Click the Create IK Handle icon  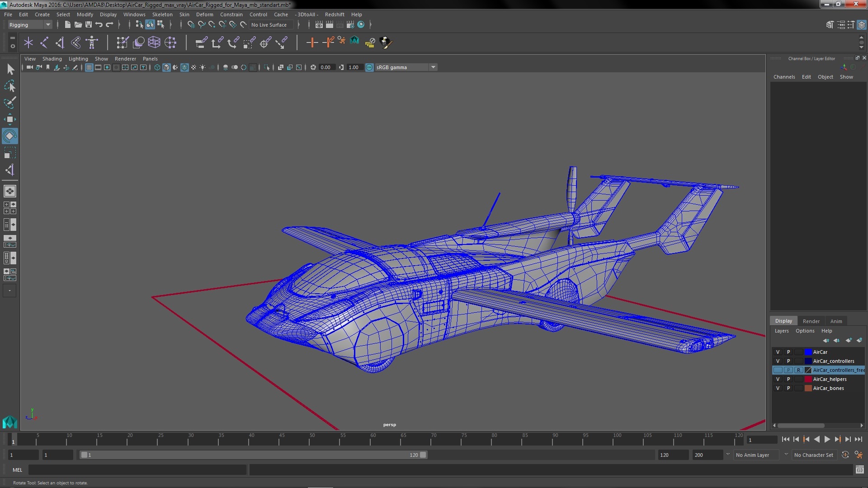60,42
